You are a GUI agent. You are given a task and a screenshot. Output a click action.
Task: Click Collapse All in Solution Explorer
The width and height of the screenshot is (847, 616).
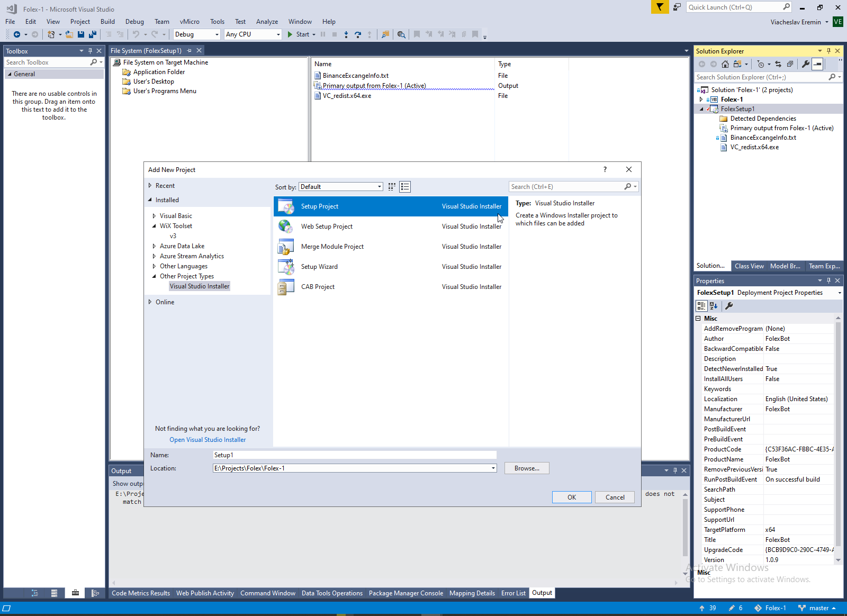click(x=790, y=64)
